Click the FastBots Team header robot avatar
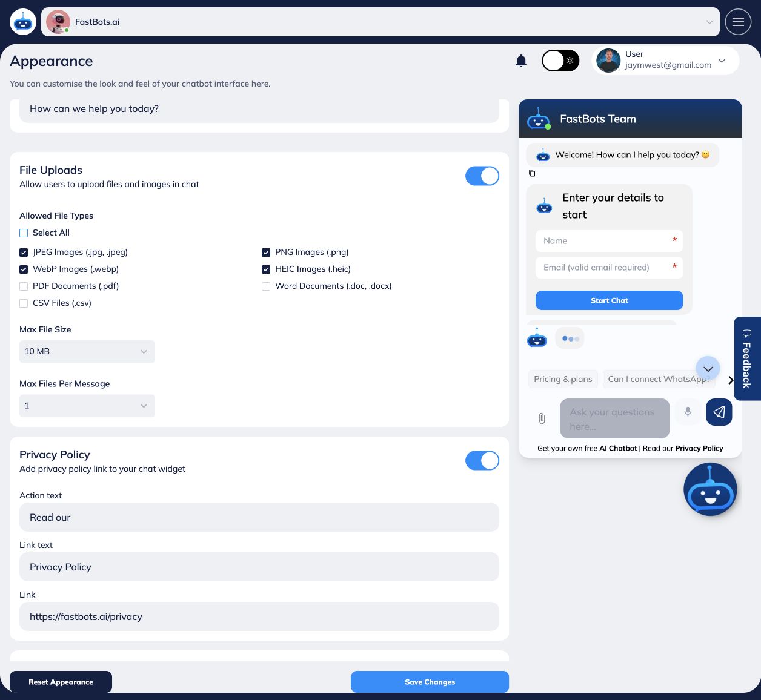The image size is (761, 700). [x=538, y=119]
